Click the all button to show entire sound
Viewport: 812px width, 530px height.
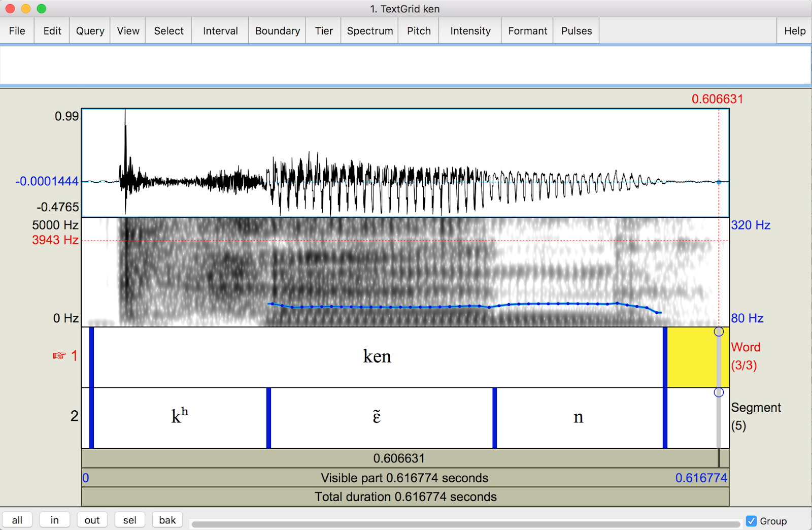[17, 519]
